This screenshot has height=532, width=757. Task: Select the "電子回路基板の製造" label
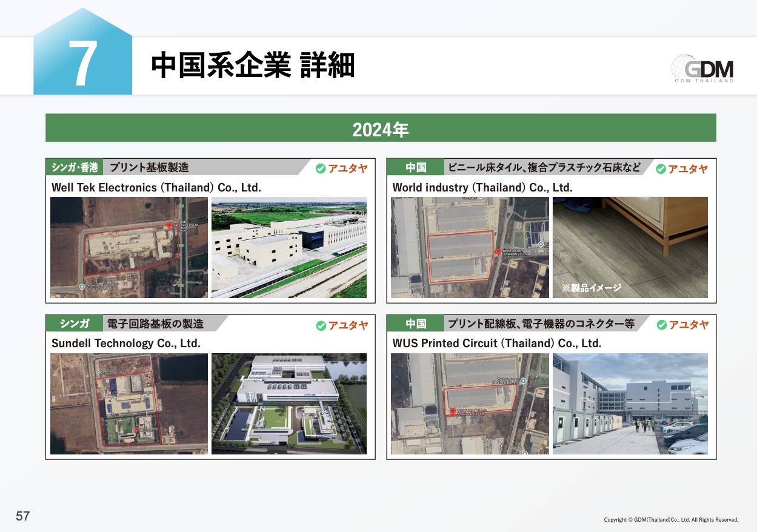click(x=156, y=324)
